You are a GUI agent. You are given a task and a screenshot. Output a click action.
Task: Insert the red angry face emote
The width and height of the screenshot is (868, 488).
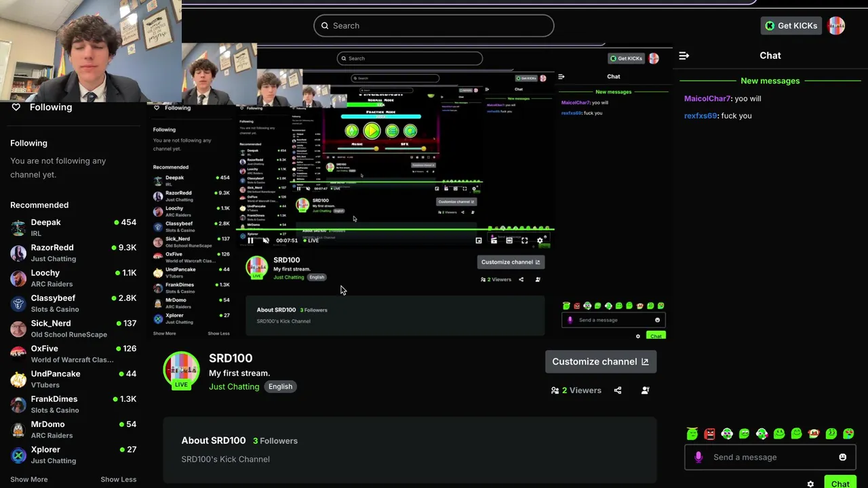[x=709, y=434]
